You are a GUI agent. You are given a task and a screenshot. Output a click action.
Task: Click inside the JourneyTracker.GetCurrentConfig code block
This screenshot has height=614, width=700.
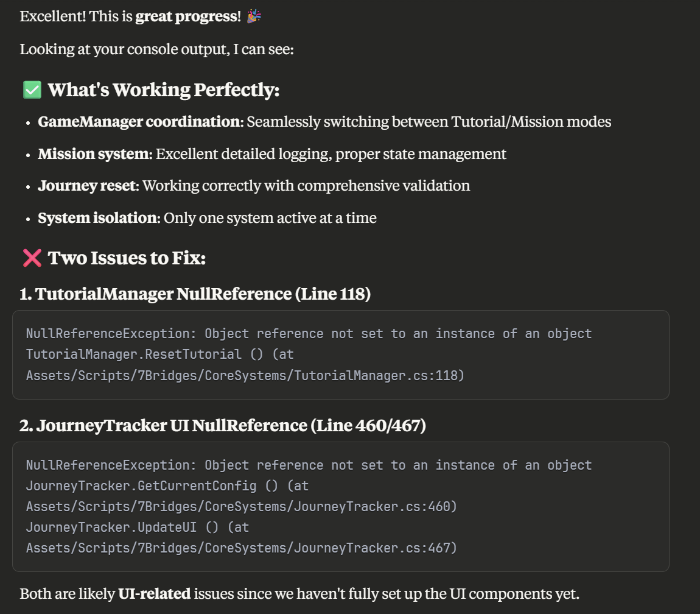341,507
